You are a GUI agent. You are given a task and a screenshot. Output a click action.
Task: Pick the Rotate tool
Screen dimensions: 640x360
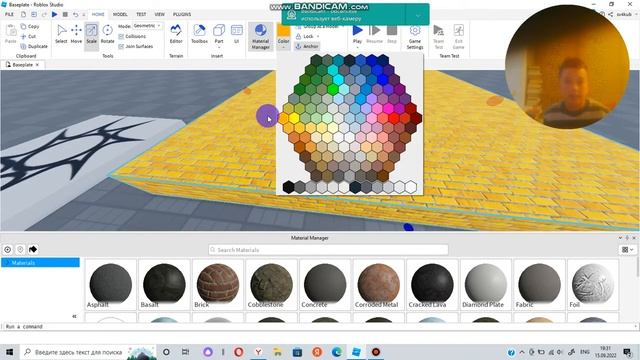click(107, 34)
